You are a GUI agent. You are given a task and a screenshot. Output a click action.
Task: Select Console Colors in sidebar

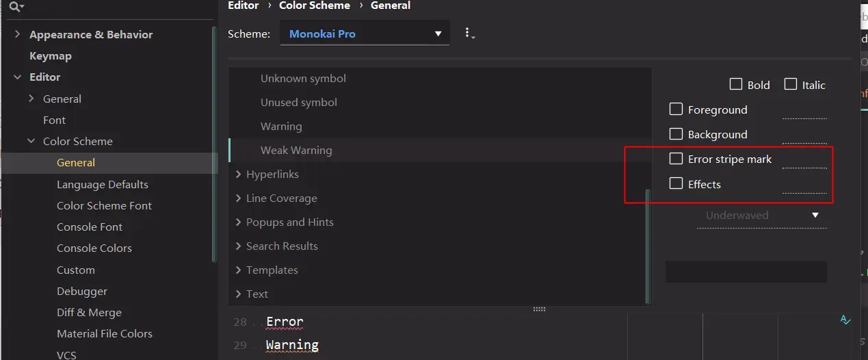click(x=94, y=248)
